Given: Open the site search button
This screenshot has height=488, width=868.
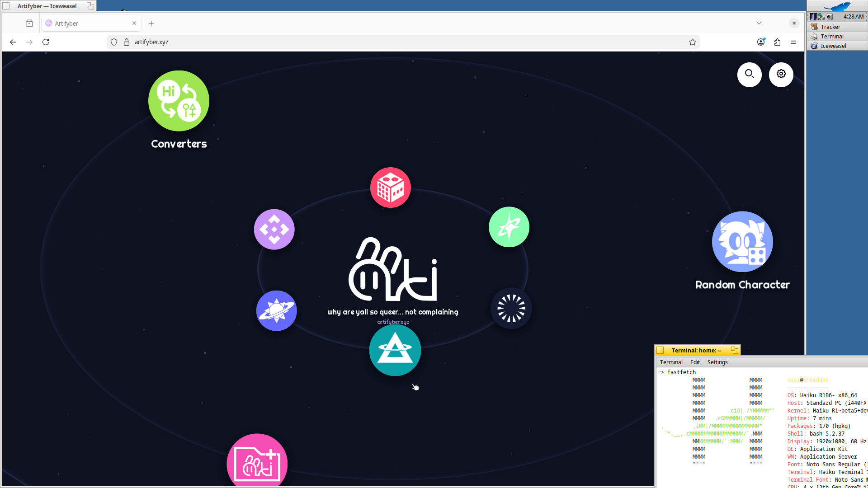Looking at the screenshot, I should point(750,74).
